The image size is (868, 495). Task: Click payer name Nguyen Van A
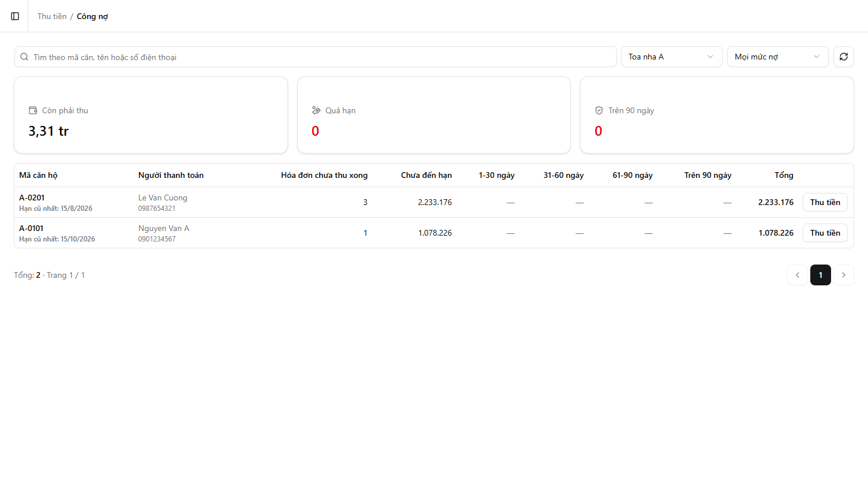coord(164,228)
